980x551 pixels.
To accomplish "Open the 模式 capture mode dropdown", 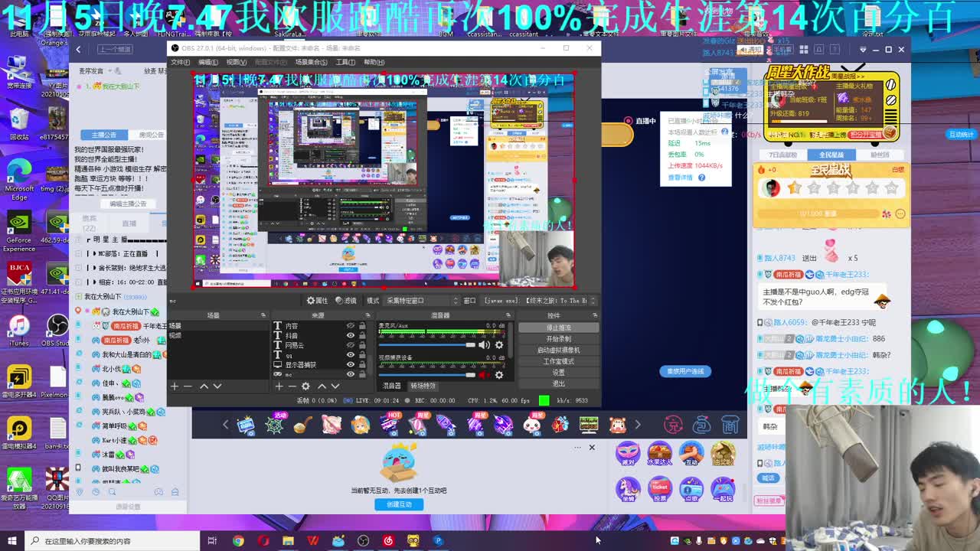I will pos(417,301).
